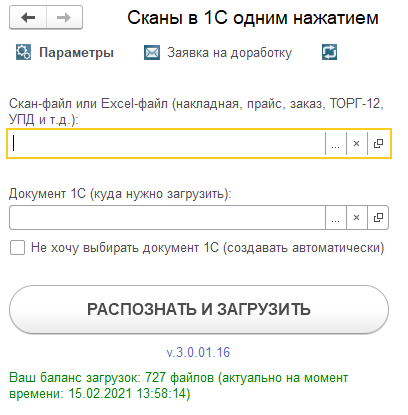Open the Документ 1С with open icon

(x=378, y=218)
